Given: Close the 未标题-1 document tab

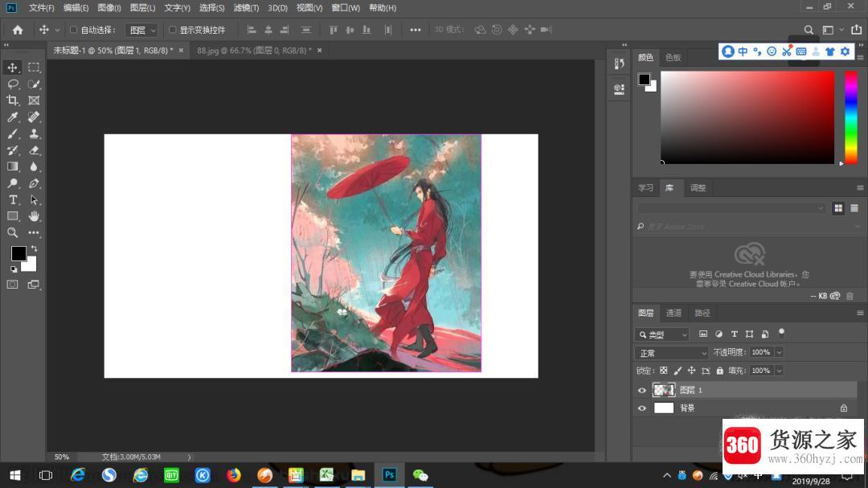Looking at the screenshot, I should pyautogui.click(x=181, y=51).
